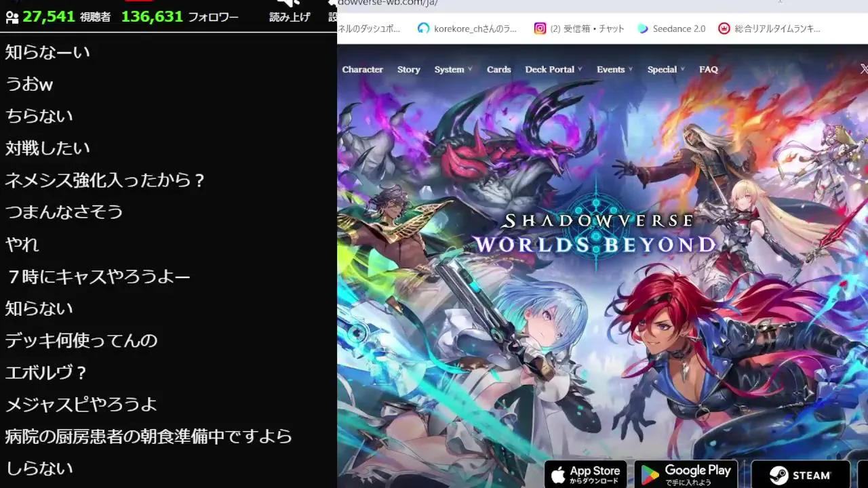
Task: Click the comment デッキ何使ってんの
Action: pyautogui.click(x=81, y=340)
